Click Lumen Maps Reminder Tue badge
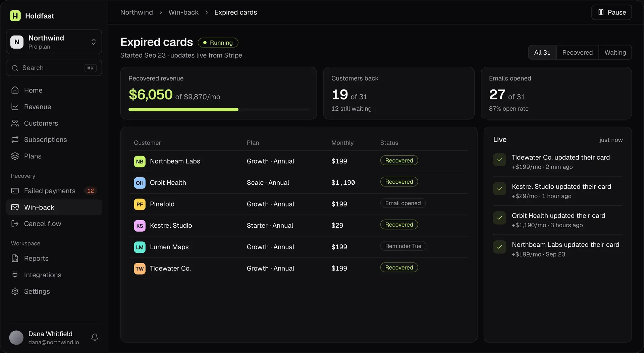 click(x=403, y=246)
